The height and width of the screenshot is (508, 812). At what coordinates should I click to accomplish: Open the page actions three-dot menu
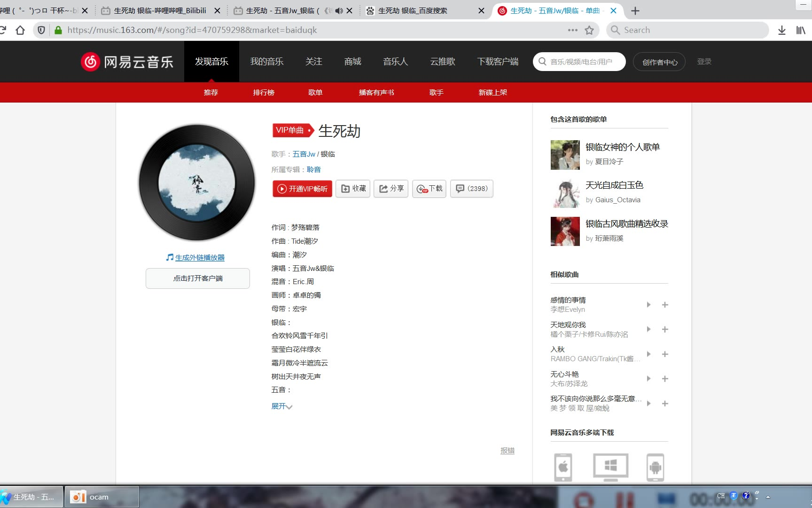pyautogui.click(x=572, y=30)
